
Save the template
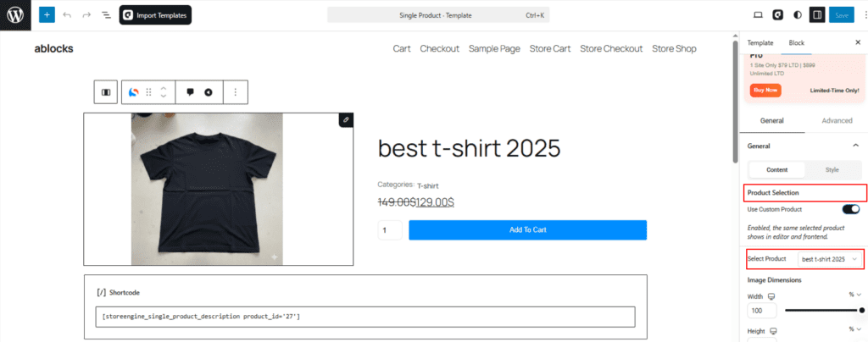coord(842,15)
